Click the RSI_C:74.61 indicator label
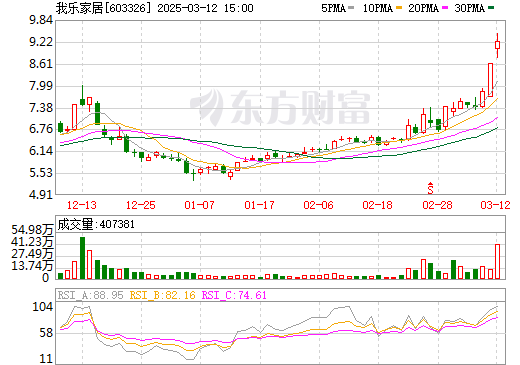This screenshot has width=520, height=365. click(x=234, y=295)
